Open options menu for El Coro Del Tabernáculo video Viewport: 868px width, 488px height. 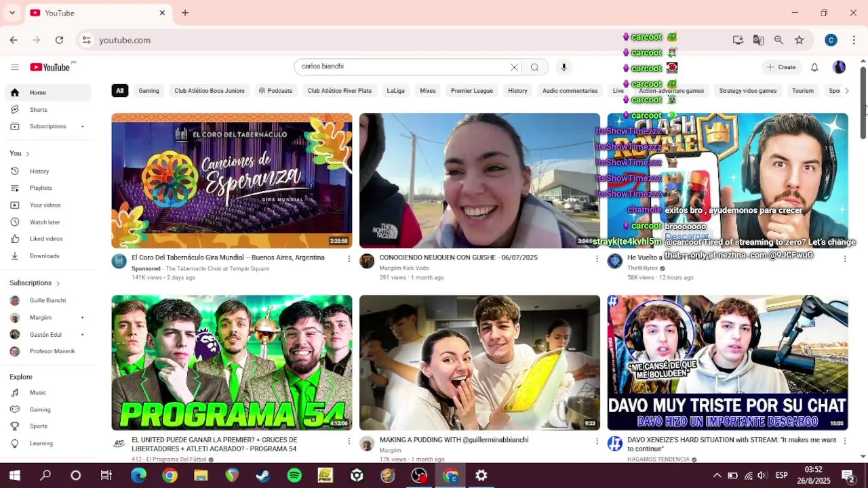point(349,259)
